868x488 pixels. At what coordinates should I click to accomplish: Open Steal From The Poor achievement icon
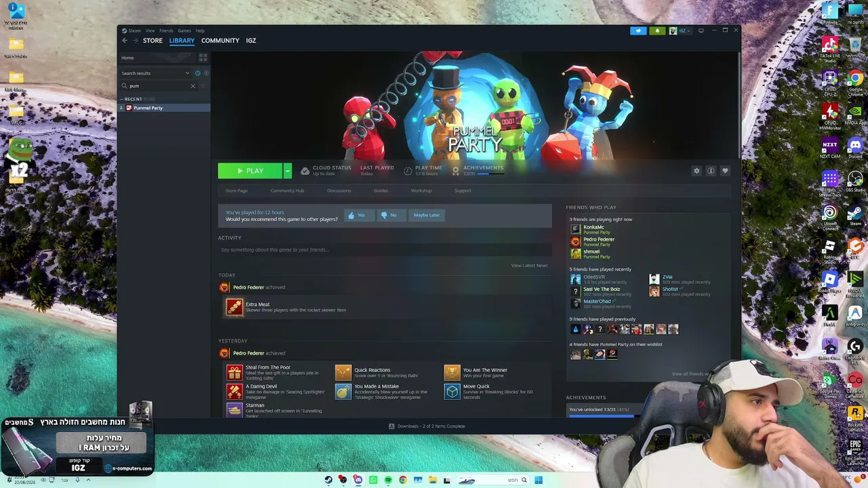pyautogui.click(x=235, y=372)
